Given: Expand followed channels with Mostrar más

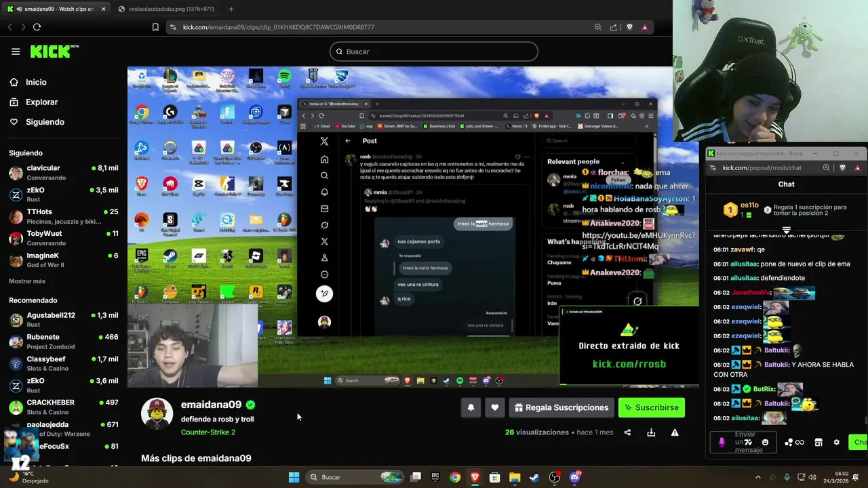Looking at the screenshot, I should click(x=27, y=281).
